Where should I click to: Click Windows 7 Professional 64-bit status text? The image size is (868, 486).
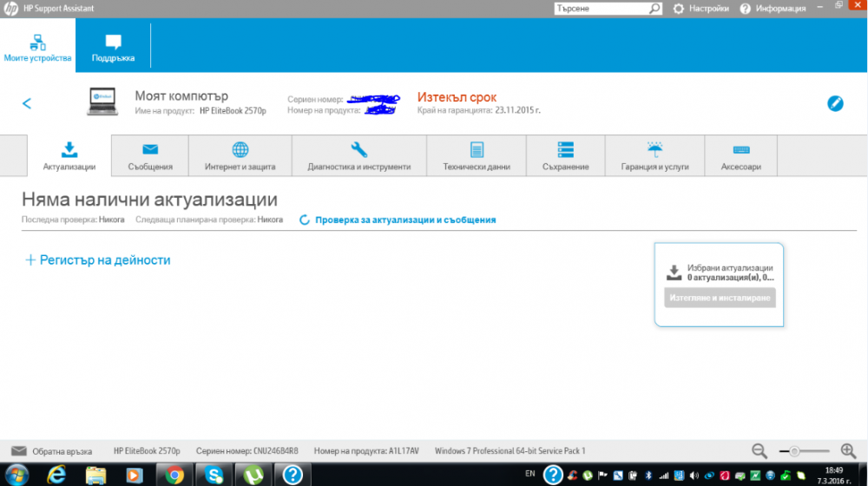pos(510,451)
